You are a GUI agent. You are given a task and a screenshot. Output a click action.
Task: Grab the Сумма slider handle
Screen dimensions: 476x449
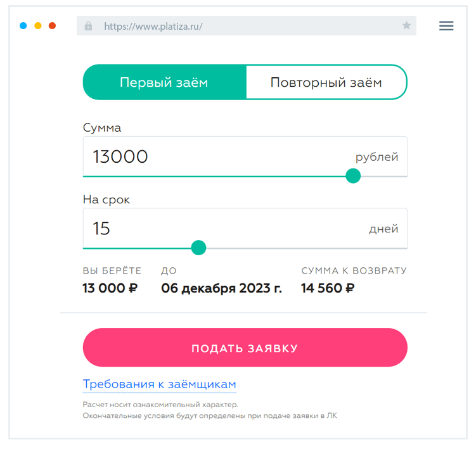[353, 176]
